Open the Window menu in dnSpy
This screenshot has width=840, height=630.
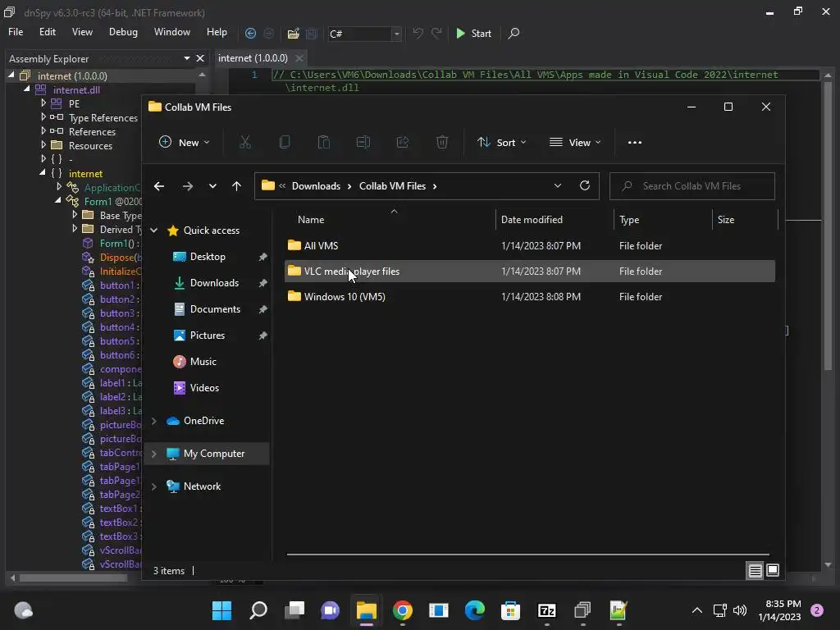pos(172,32)
